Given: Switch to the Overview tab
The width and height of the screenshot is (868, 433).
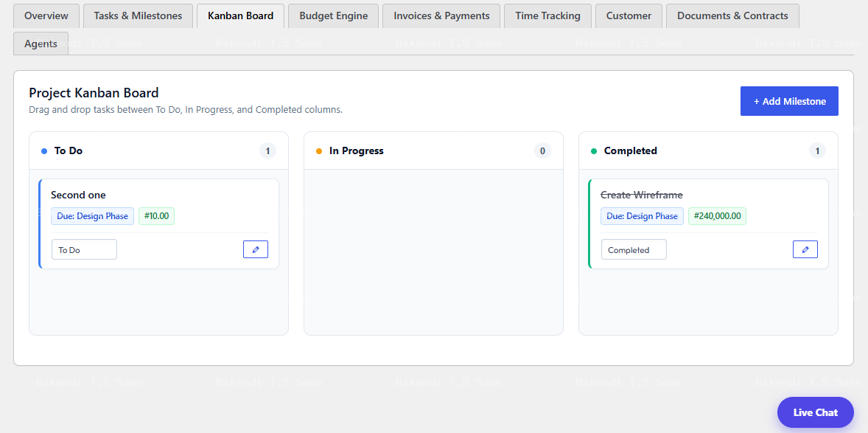Looking at the screenshot, I should coord(46,15).
